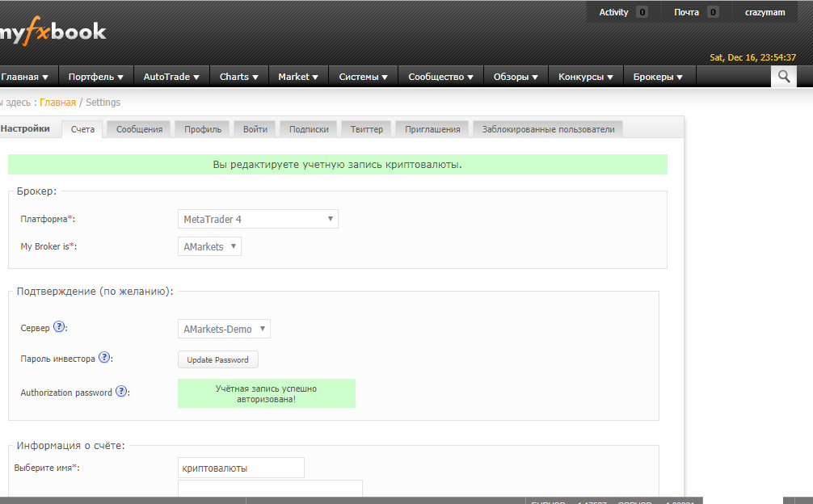This screenshot has width=813, height=504.
Task: Open the Сервер AMarkets-Demo dropdown
Action: pos(224,329)
